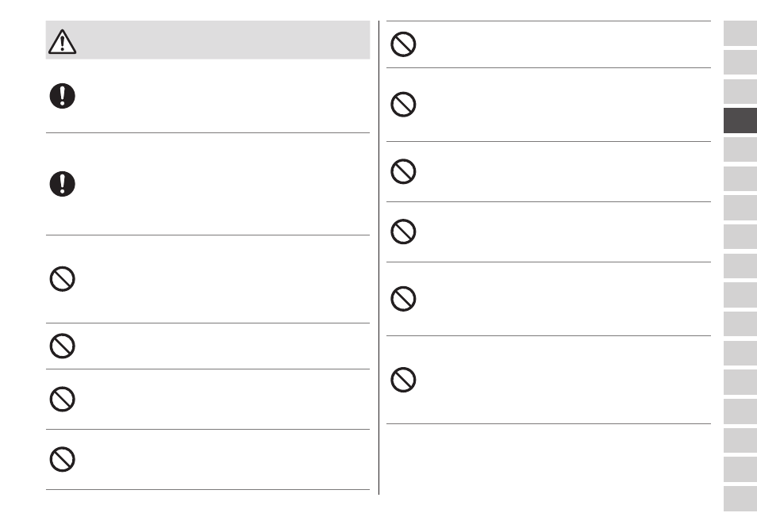Select the second prohibition icon in the left column
The image size is (757, 532).
click(62, 346)
